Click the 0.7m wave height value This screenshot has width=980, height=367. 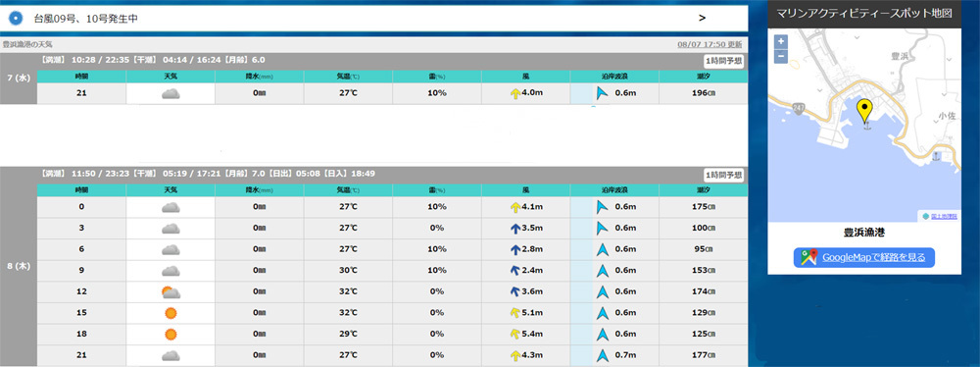[x=625, y=356]
